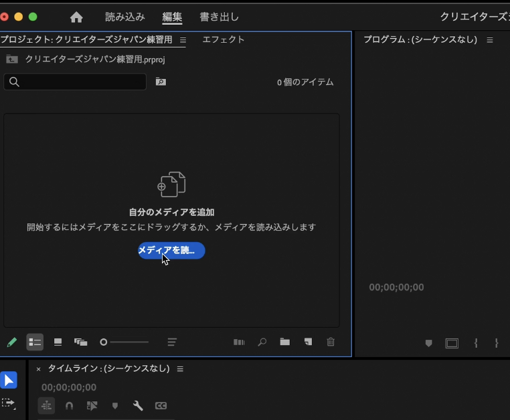Open Program monitor panel menu
The height and width of the screenshot is (420, 510).
tap(490, 40)
